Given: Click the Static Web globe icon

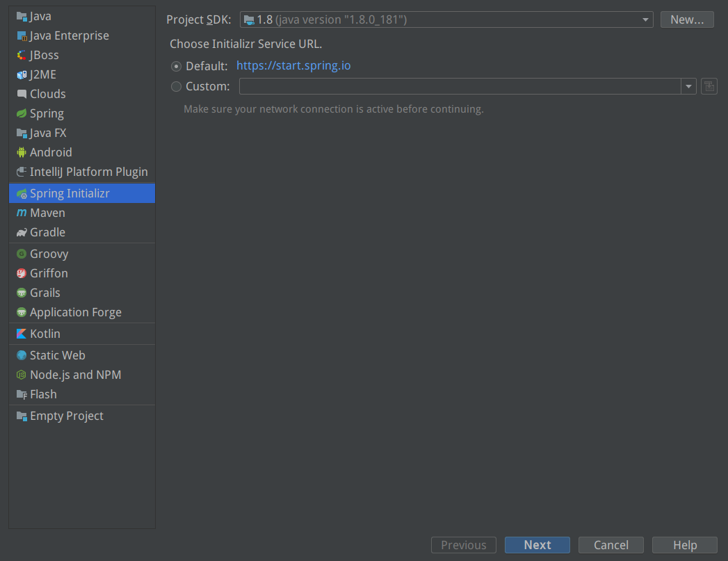Looking at the screenshot, I should [x=22, y=355].
